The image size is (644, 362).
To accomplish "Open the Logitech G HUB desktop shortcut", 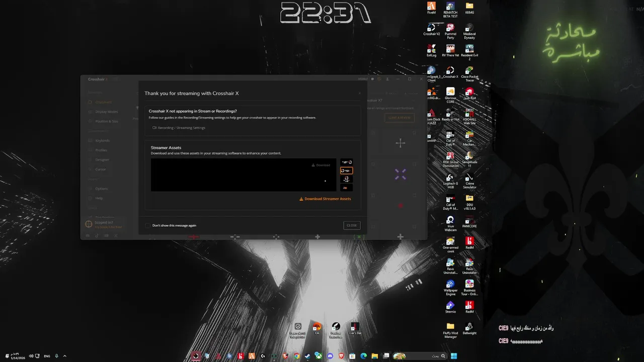I will pyautogui.click(x=450, y=181).
